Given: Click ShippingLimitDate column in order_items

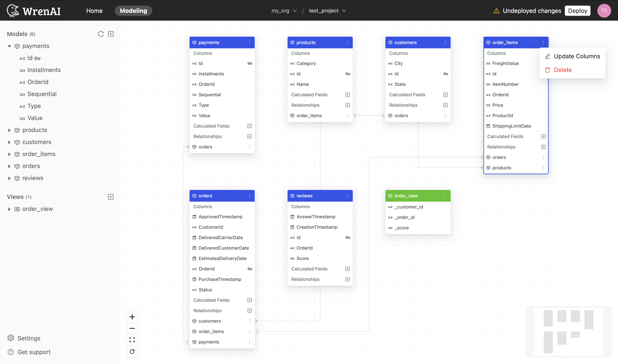Looking at the screenshot, I should pyautogui.click(x=516, y=126).
